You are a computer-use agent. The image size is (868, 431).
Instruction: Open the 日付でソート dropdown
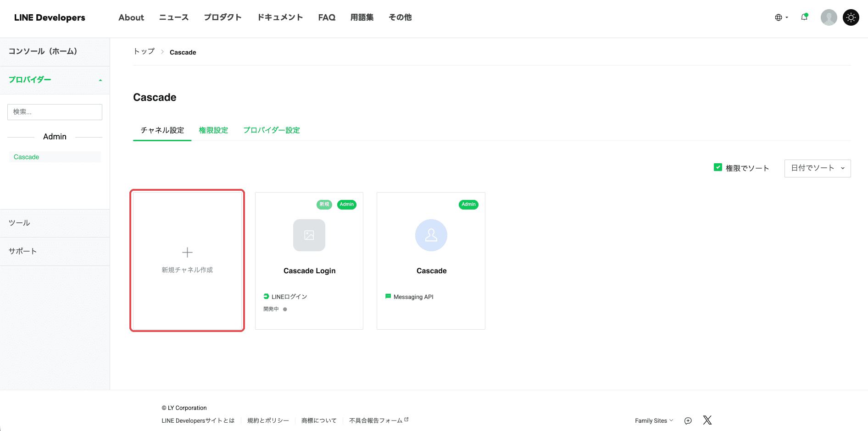pyautogui.click(x=818, y=168)
